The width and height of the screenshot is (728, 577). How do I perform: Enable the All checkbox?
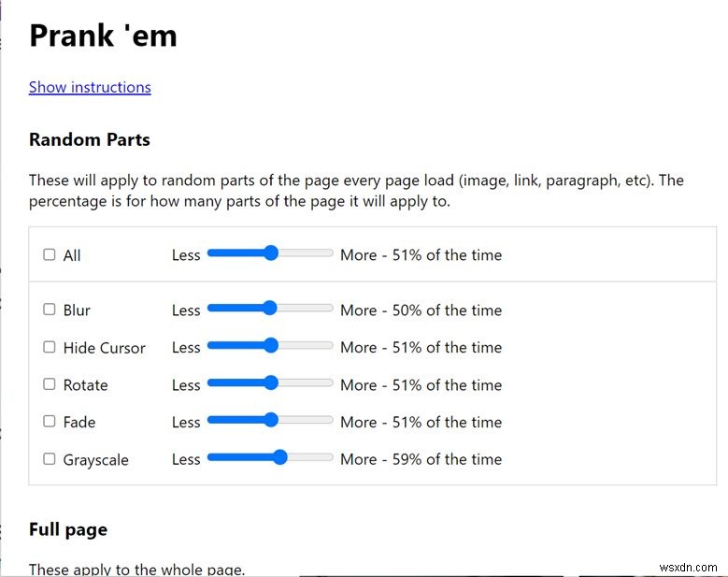(50, 254)
